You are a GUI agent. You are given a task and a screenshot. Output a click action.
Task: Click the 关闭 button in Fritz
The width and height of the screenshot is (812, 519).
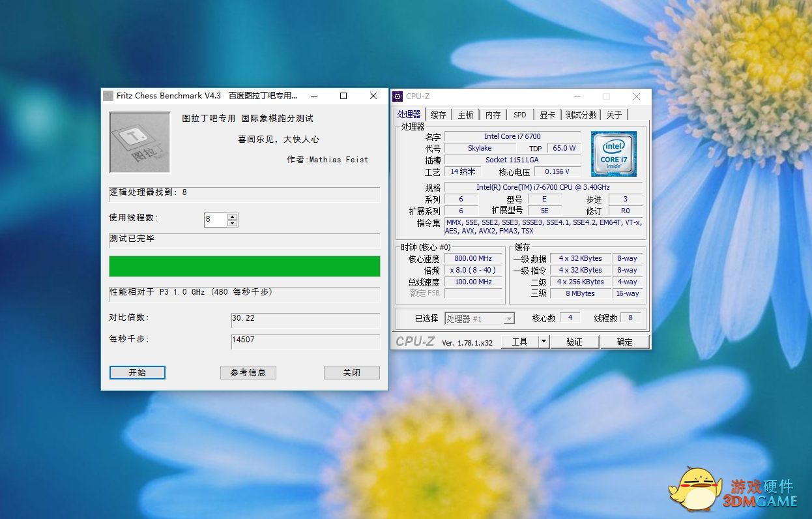point(352,372)
